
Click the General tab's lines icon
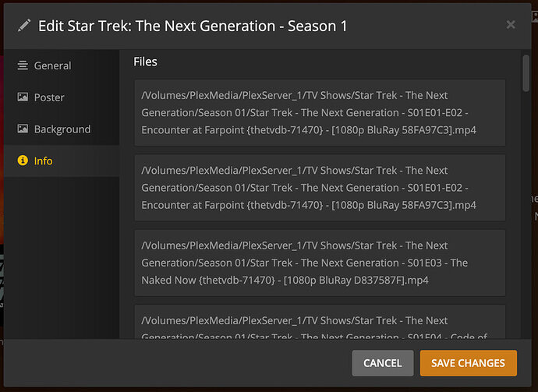coord(23,66)
